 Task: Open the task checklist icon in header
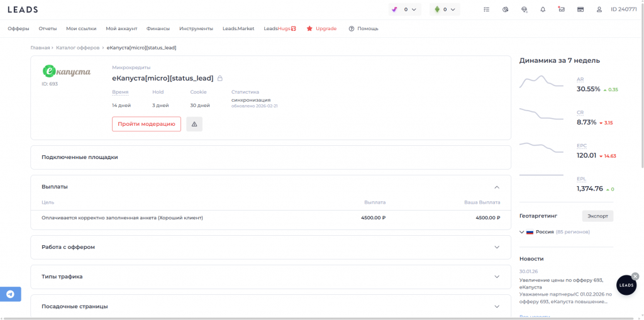[486, 9]
